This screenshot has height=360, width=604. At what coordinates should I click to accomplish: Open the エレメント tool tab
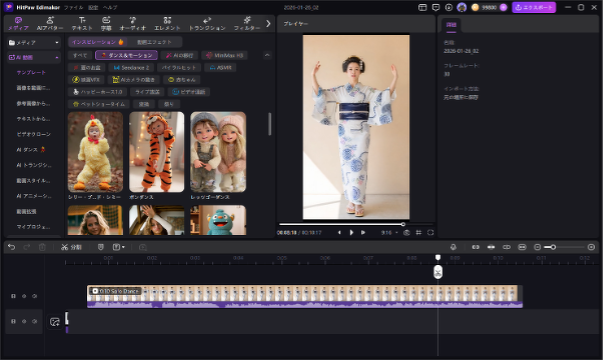167,23
